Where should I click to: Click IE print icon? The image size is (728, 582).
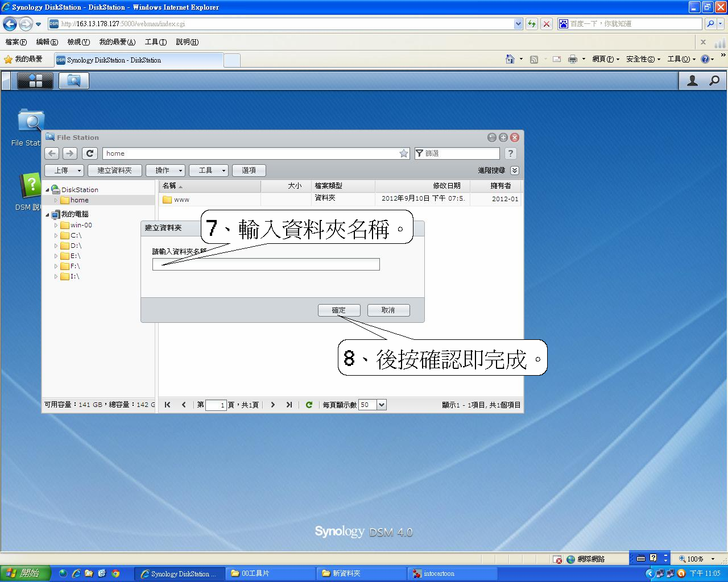(573, 59)
